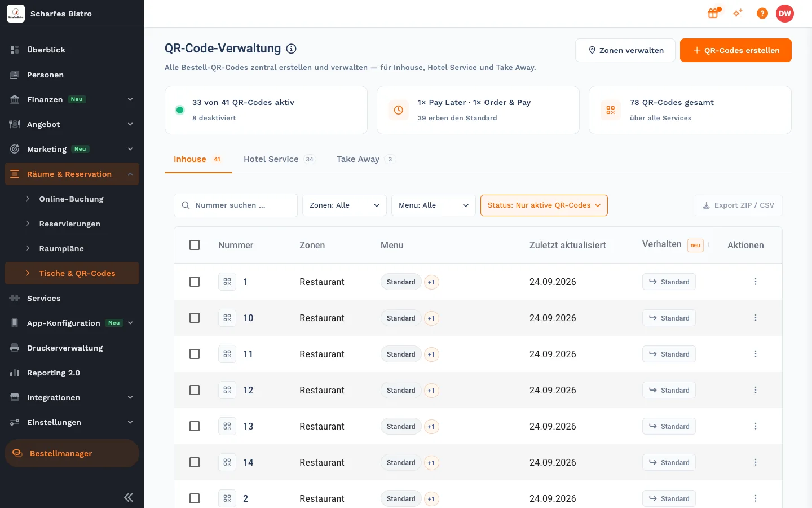Click the sparkle icon in the top bar
The height and width of the screenshot is (508, 812).
pos(738,13)
